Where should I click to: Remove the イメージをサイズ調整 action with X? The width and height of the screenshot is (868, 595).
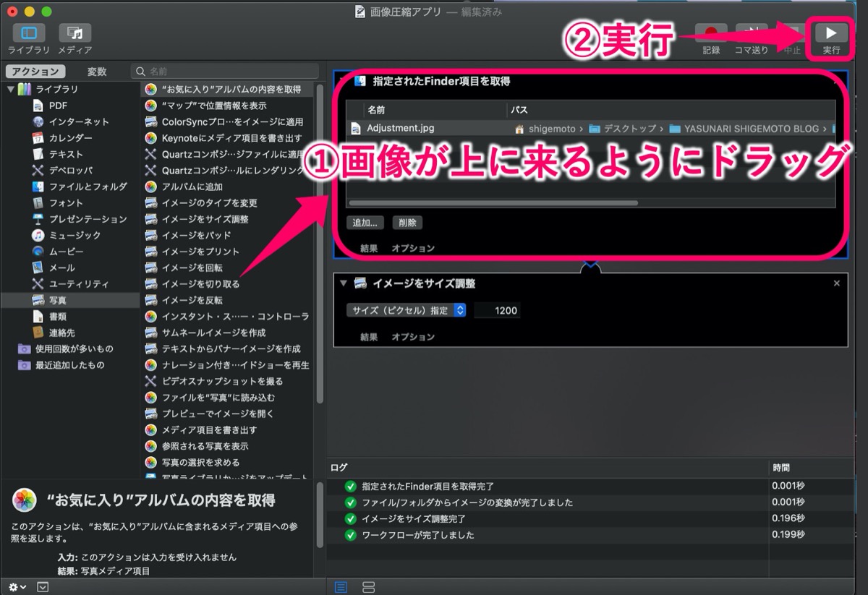837,283
